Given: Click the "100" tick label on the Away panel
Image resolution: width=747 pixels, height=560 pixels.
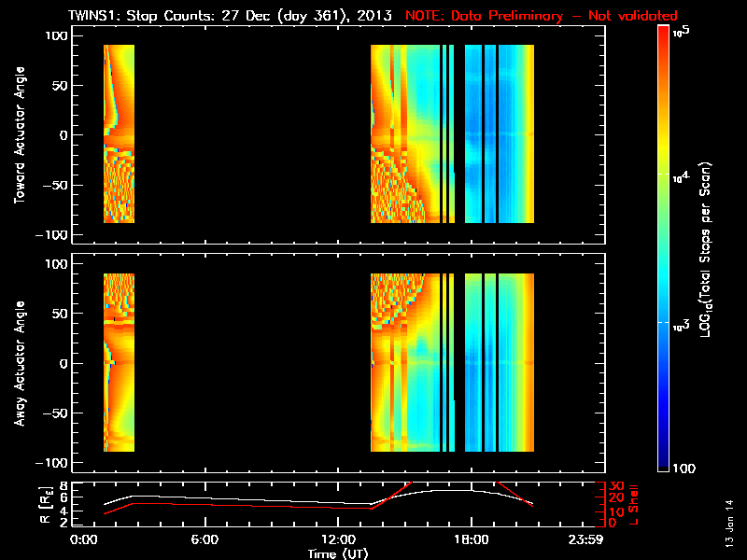Looking at the screenshot, I should 57,264.
